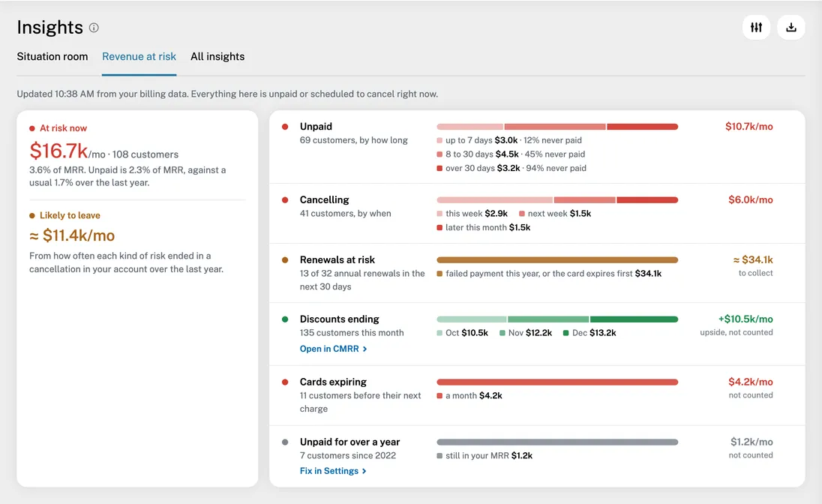Click the darkest red Unpaid bar segment
This screenshot has width=822, height=504.
[x=643, y=127]
